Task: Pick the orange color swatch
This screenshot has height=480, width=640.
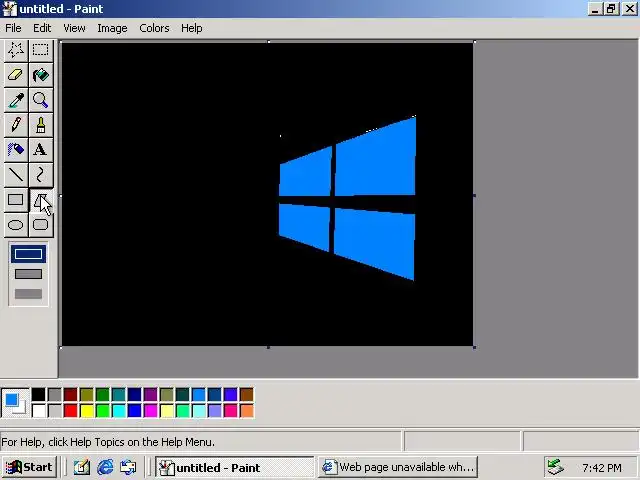Action: click(x=247, y=411)
